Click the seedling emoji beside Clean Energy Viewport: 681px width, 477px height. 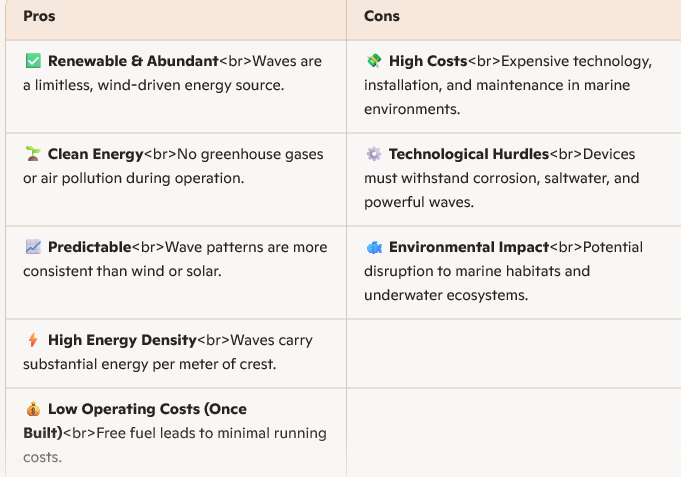point(33,155)
